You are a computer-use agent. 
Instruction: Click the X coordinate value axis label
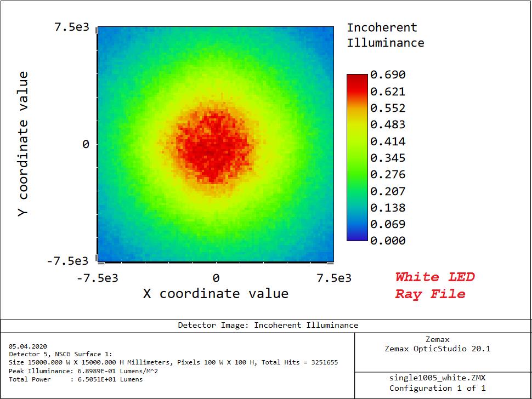click(x=216, y=294)
